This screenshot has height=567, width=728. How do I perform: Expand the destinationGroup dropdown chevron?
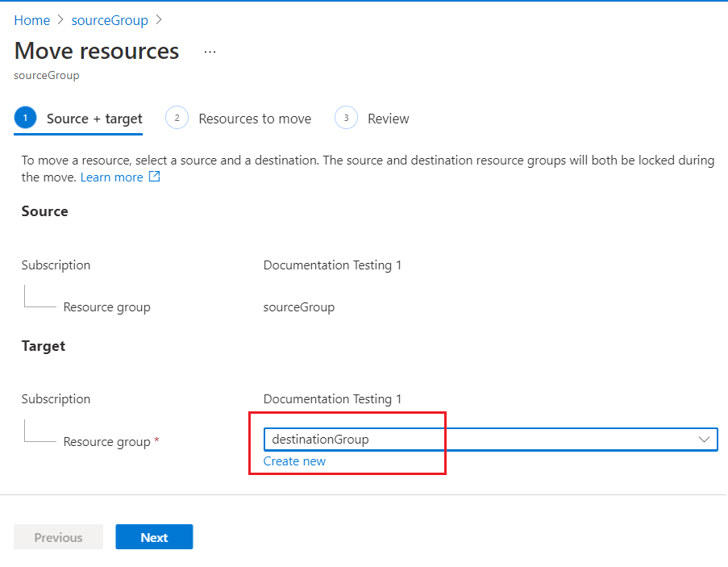(705, 439)
